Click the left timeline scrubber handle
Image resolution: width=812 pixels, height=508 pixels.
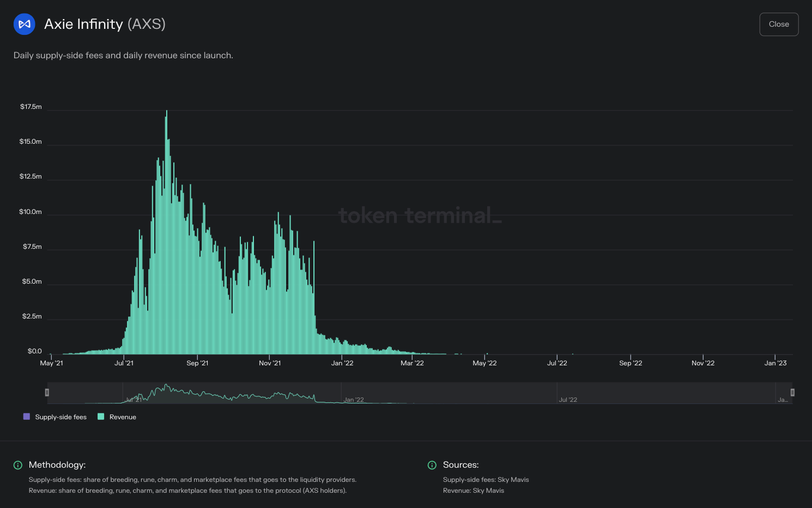47,392
